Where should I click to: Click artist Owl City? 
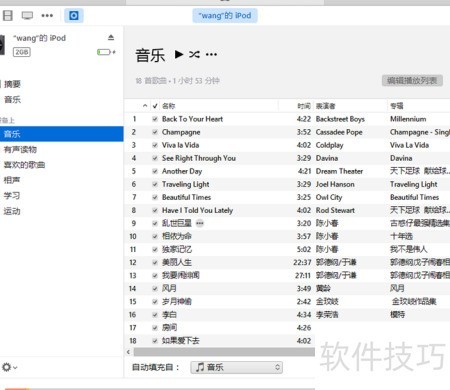coord(329,197)
